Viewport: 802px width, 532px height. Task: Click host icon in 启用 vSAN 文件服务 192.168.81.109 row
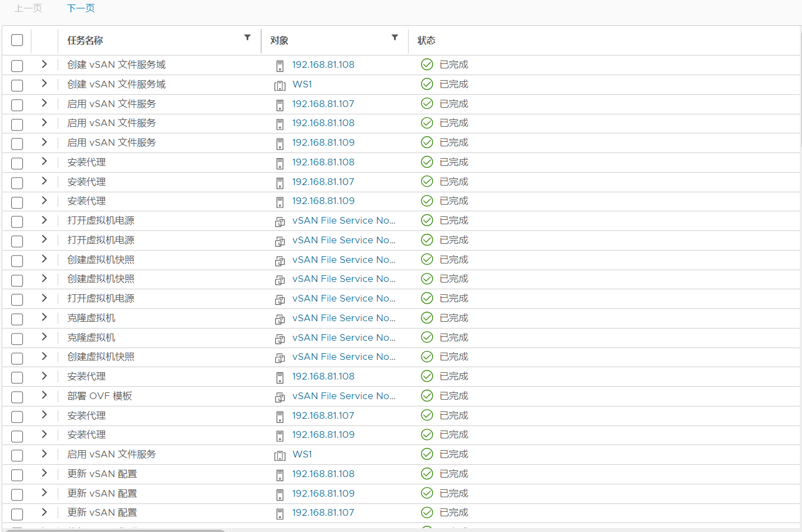pos(280,144)
